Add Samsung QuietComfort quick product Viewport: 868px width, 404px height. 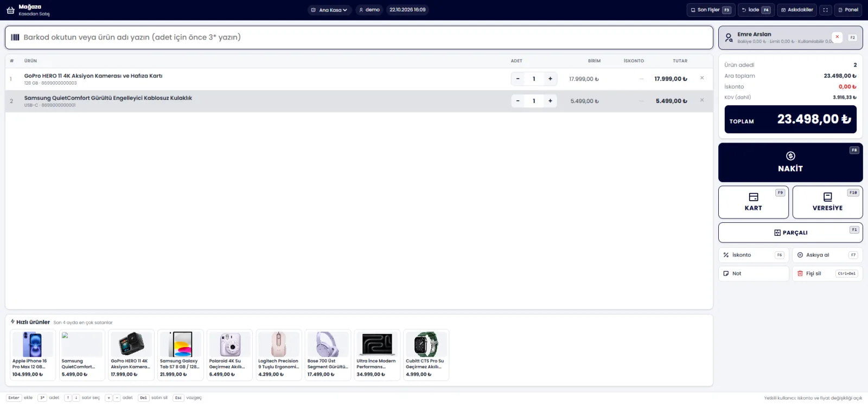[82, 355]
